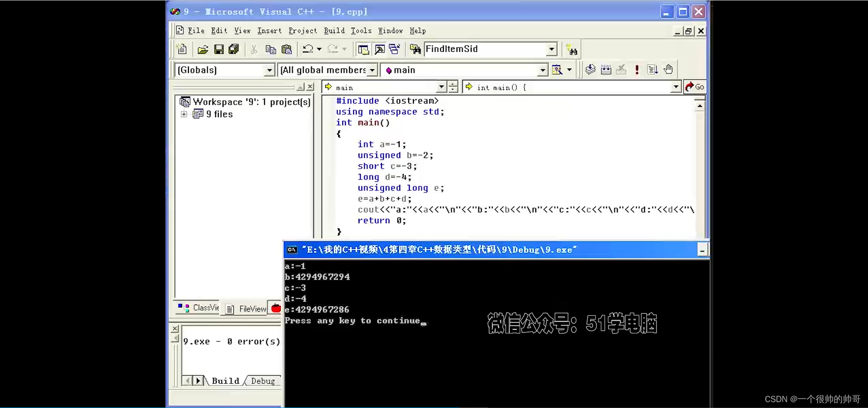The image size is (868, 408).
Task: Click the Visual C++ title bar app icon
Action: (175, 11)
